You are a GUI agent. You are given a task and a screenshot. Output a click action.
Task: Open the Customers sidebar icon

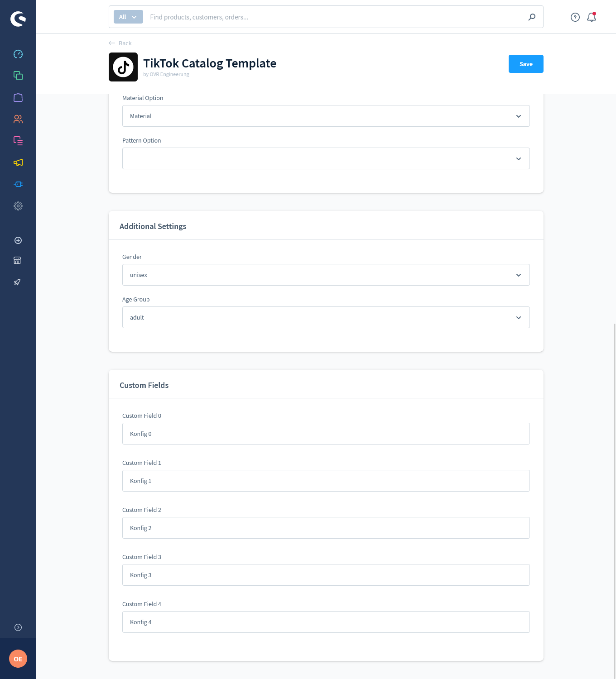(x=18, y=119)
